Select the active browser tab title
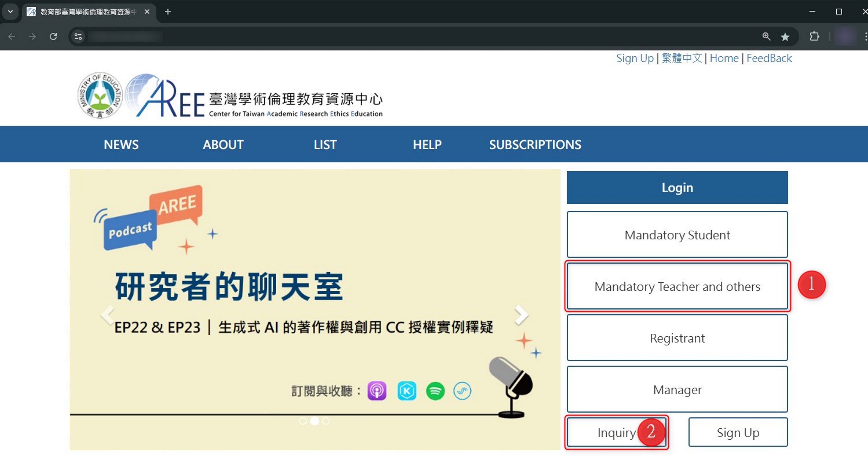The width and height of the screenshot is (868, 459). click(88, 12)
